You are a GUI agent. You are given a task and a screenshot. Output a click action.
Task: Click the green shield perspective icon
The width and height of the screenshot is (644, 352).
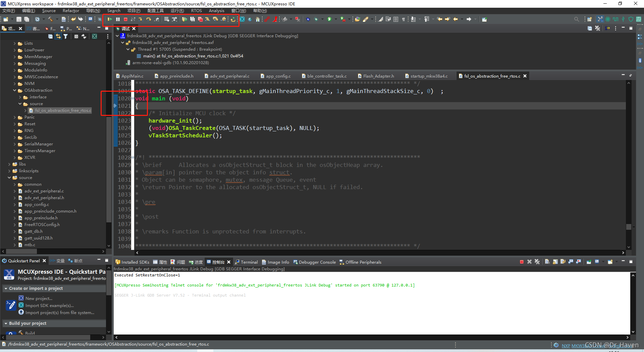coord(631,19)
